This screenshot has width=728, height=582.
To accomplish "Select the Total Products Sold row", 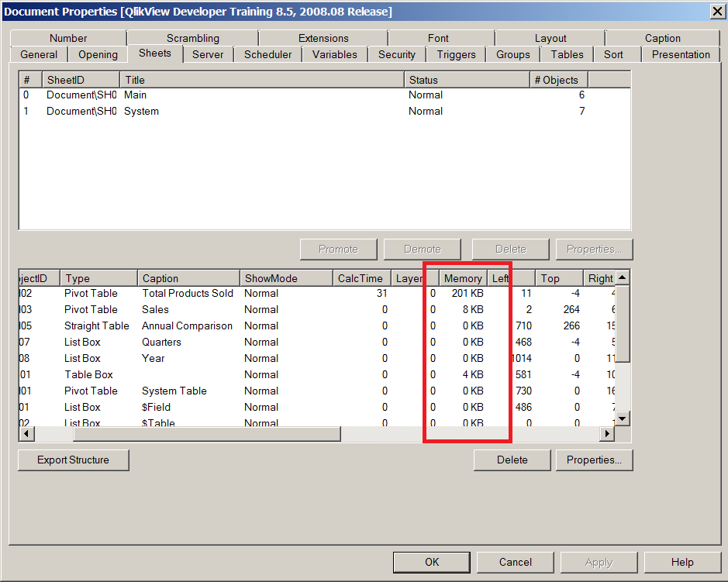I will coord(187,293).
